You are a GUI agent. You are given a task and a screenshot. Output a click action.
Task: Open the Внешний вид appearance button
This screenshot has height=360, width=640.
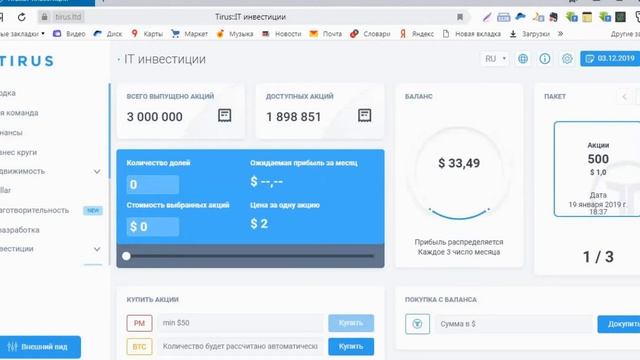click(40, 347)
